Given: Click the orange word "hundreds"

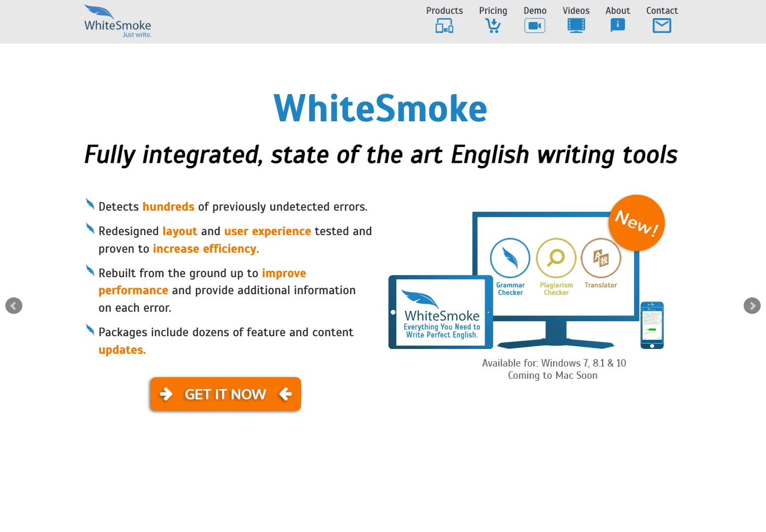Looking at the screenshot, I should click(169, 207).
